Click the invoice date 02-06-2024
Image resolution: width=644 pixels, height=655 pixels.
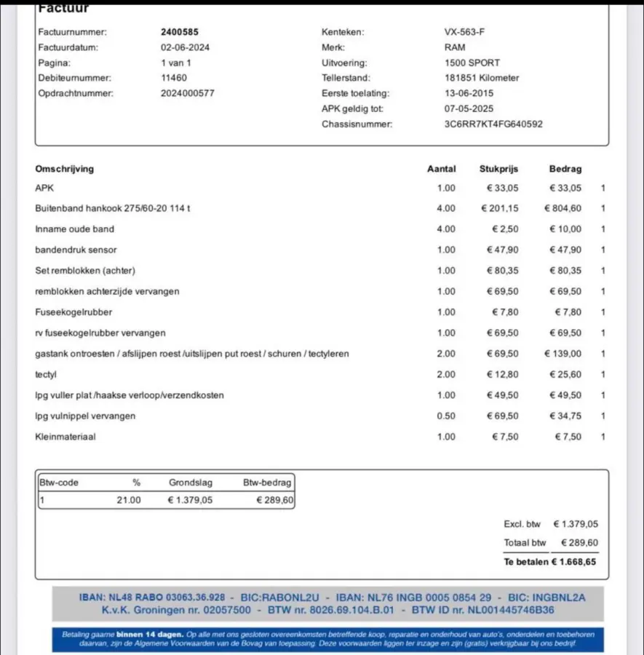[185, 47]
